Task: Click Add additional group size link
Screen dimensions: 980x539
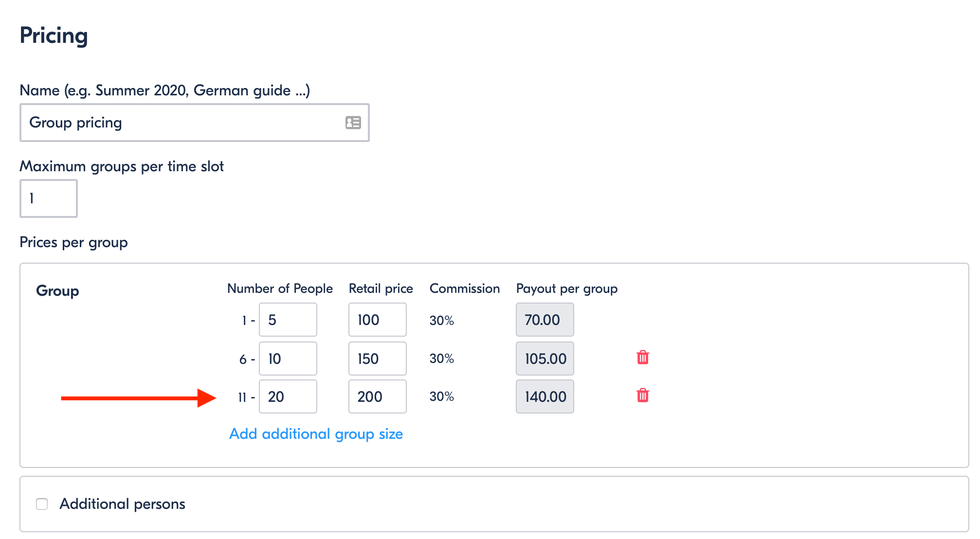Action: tap(316, 434)
